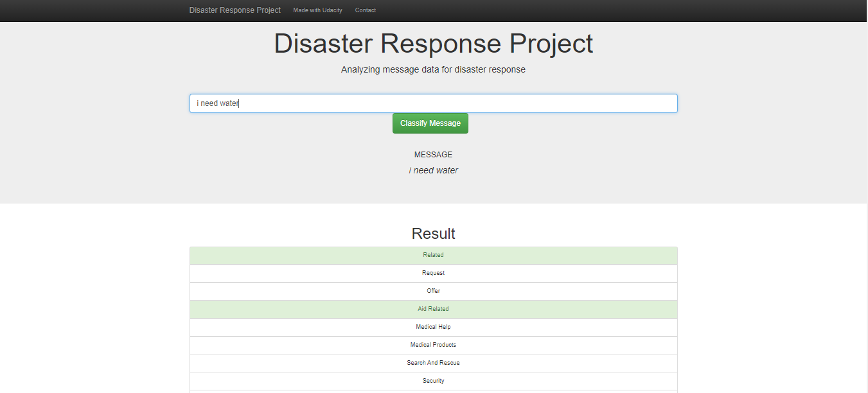Click the Analyzing message data subtitle
This screenshot has height=393, width=868.
(433, 69)
